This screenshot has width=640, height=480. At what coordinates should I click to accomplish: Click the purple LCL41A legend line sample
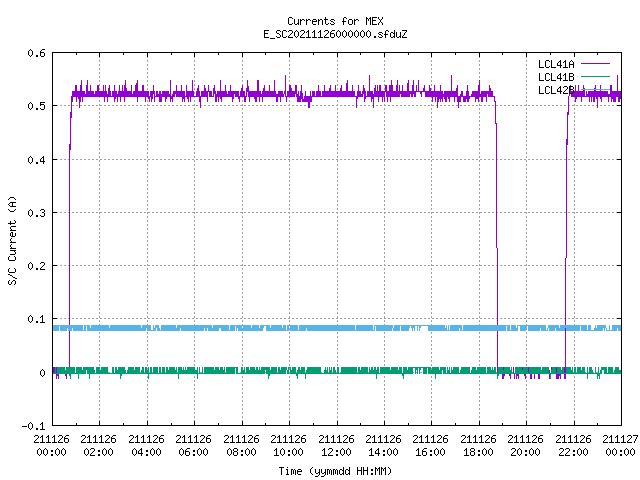pos(595,64)
